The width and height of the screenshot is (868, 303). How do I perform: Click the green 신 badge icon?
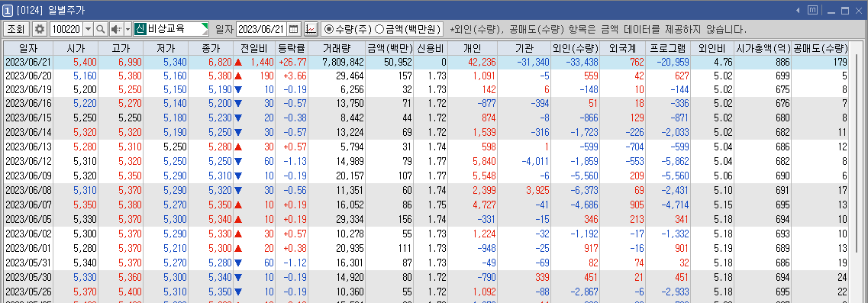[140, 29]
